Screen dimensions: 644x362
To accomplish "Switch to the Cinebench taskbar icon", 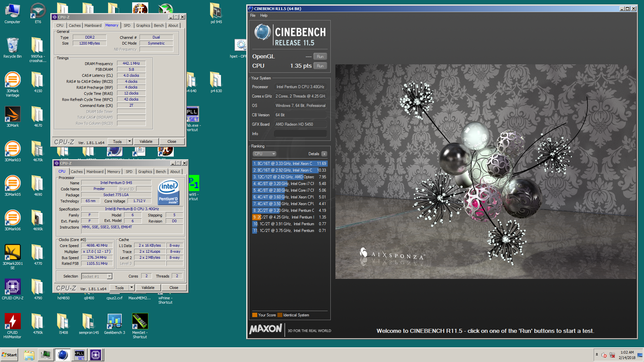I will [x=62, y=355].
